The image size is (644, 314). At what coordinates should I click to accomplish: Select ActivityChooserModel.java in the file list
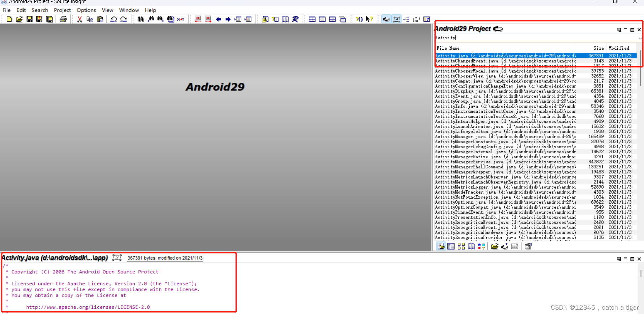point(536,71)
